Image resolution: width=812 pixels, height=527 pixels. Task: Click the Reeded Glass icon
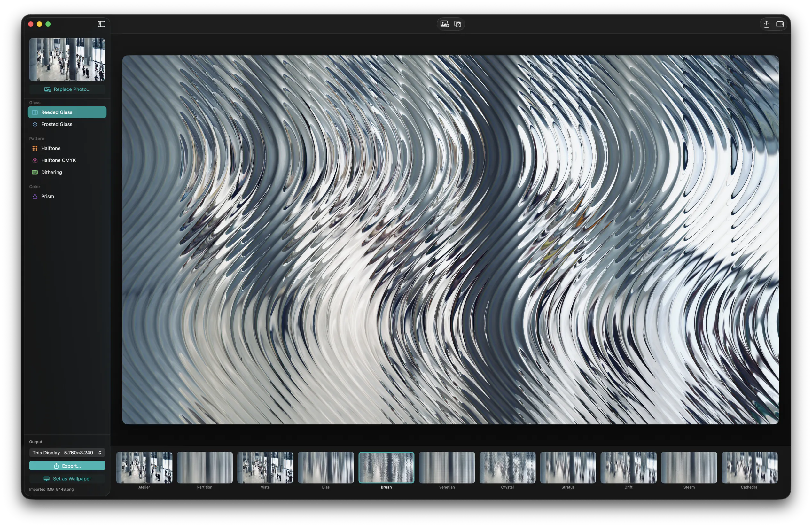[35, 112]
